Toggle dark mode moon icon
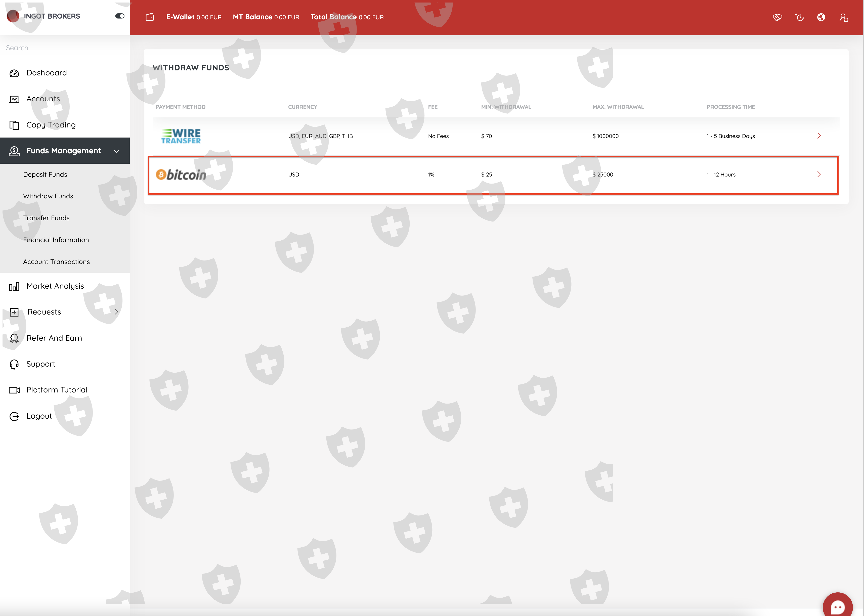Screen dimensions: 864x616 [x=800, y=17]
